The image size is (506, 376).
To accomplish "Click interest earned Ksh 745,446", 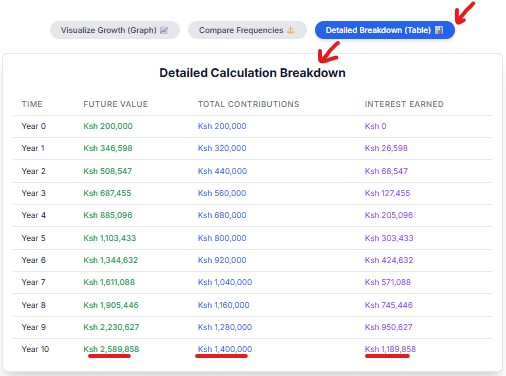I will 389,305.
